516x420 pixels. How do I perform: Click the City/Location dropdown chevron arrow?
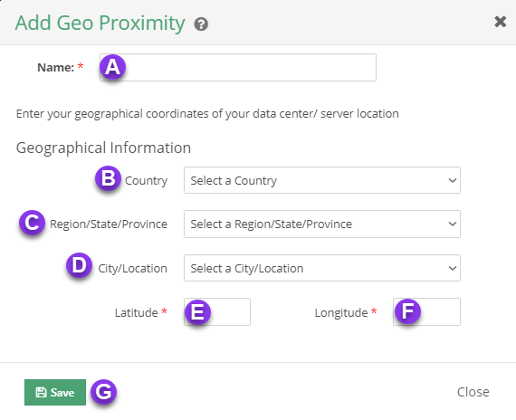(x=453, y=268)
